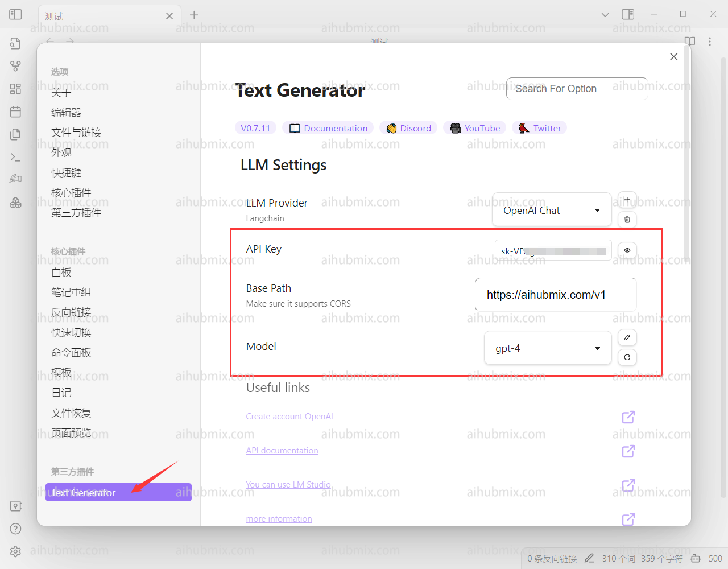Toggle the left sidebar panel icon
This screenshot has height=569, width=728.
coord(15,14)
